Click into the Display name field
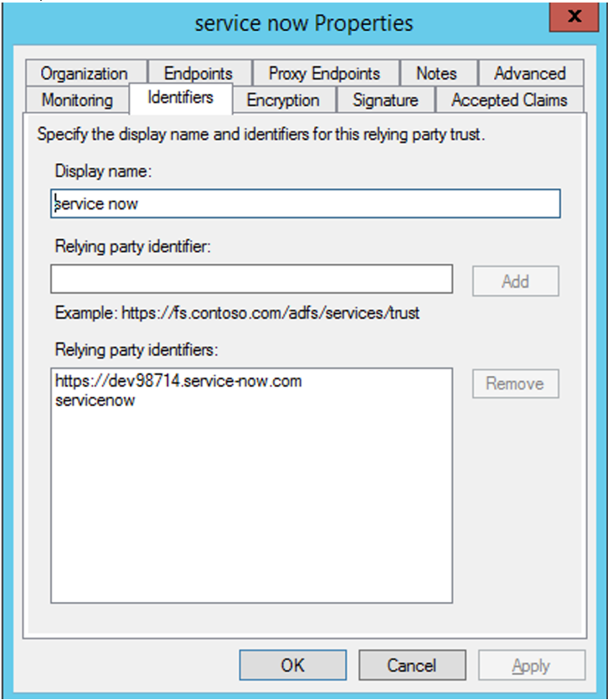 [306, 203]
